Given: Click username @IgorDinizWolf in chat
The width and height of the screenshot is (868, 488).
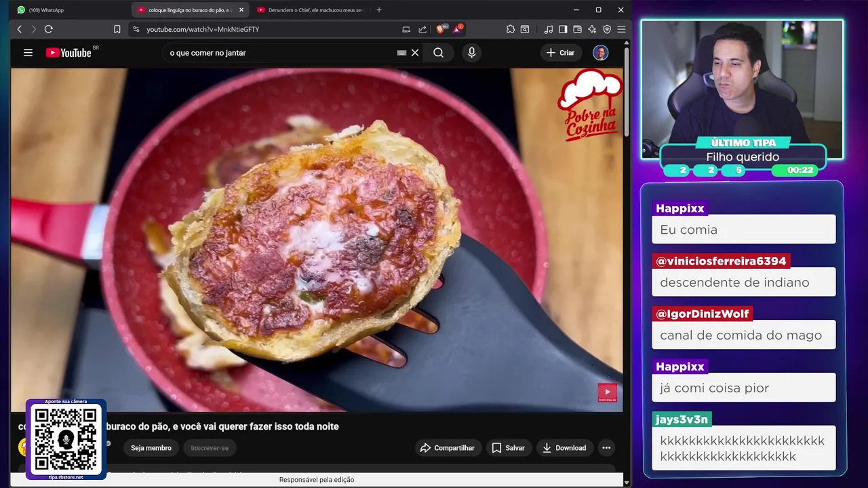Looking at the screenshot, I should click(x=702, y=314).
